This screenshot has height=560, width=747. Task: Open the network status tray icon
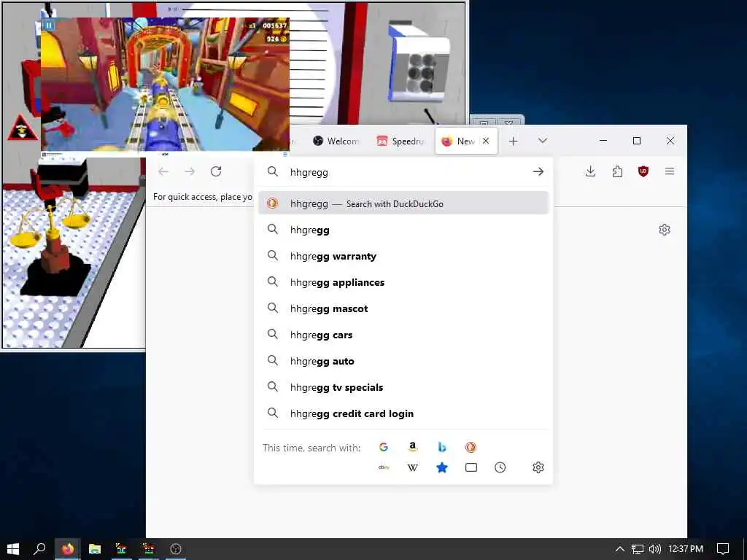pos(637,549)
